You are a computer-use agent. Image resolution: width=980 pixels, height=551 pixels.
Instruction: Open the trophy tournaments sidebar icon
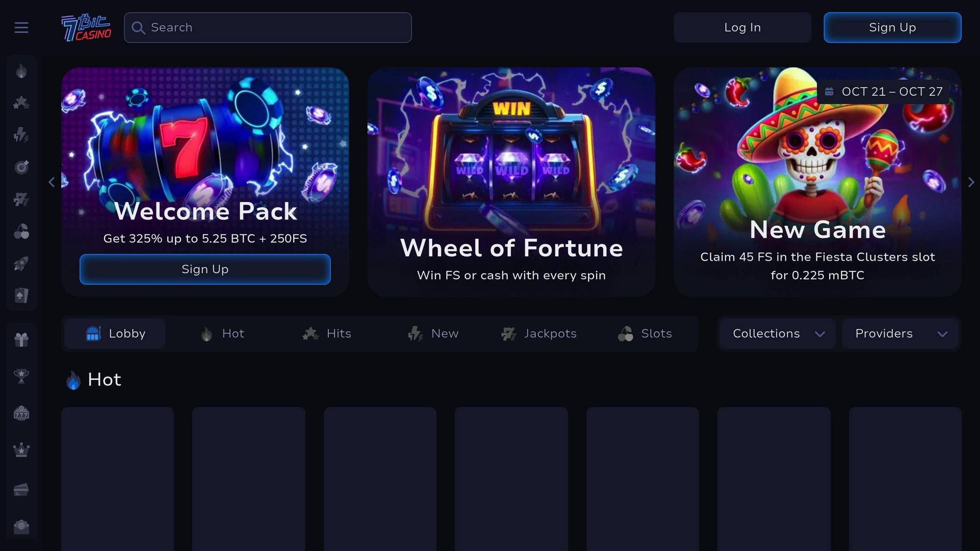click(x=22, y=376)
